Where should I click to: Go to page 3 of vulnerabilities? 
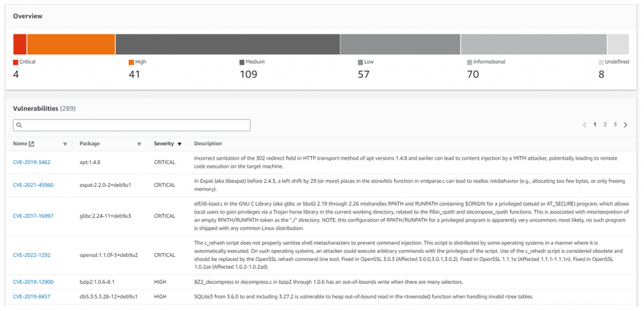point(615,125)
